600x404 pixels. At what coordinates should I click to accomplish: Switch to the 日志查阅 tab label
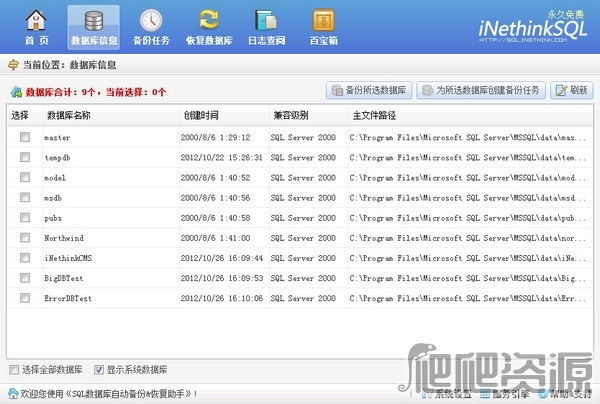point(266,41)
